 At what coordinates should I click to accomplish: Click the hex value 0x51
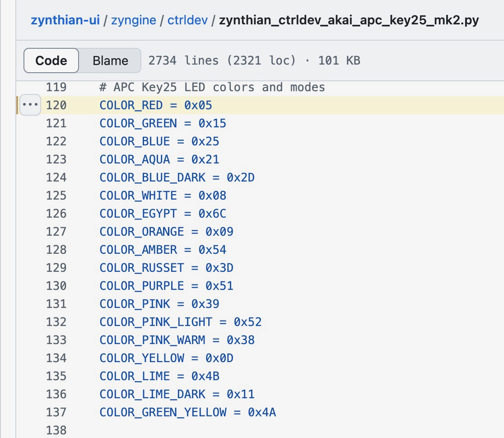click(219, 286)
